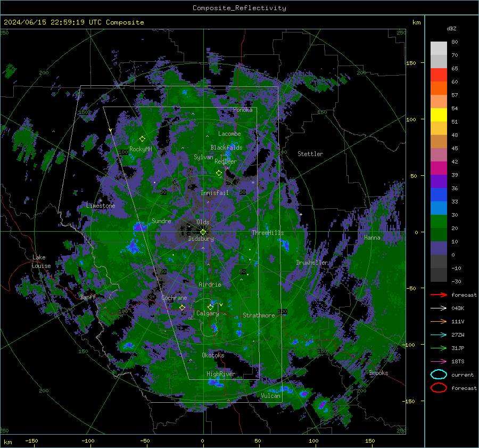Click the storm cell southeast of Vulcan
This screenshot has width=479, height=448.
(323, 405)
